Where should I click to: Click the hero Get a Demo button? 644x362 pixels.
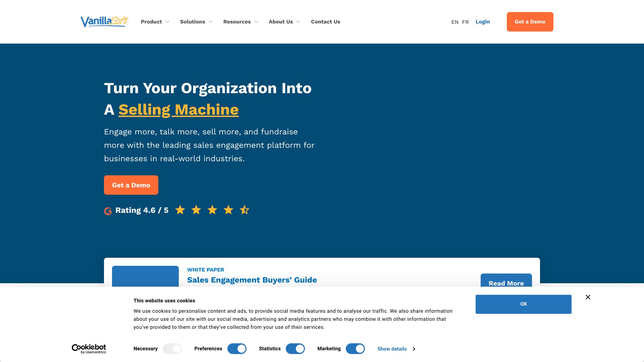(131, 185)
